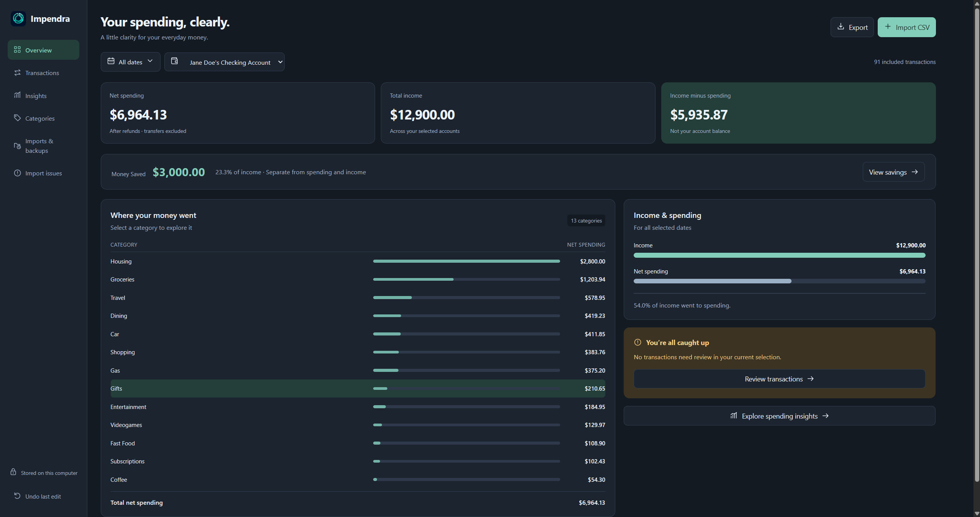Click 54.0% of income went to spending text

click(x=682, y=305)
